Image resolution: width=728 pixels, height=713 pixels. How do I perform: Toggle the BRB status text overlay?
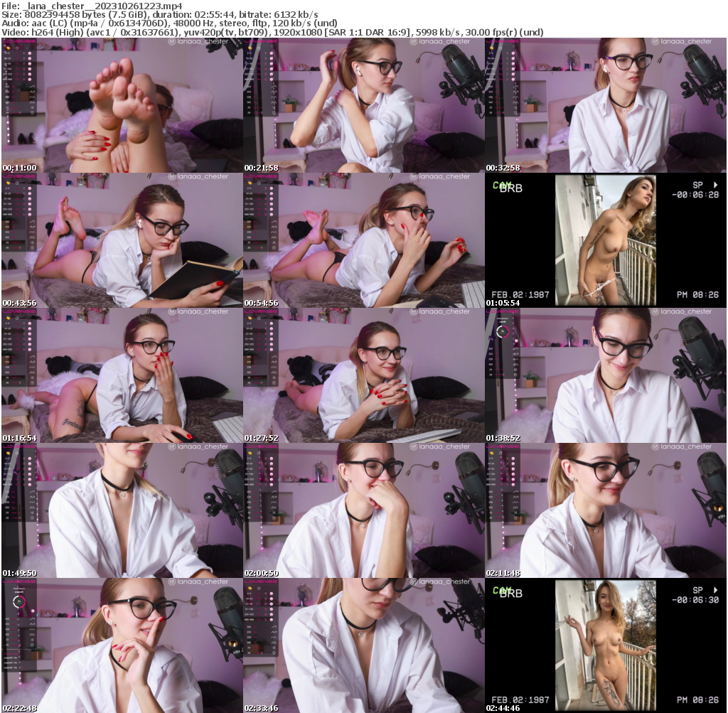click(511, 188)
